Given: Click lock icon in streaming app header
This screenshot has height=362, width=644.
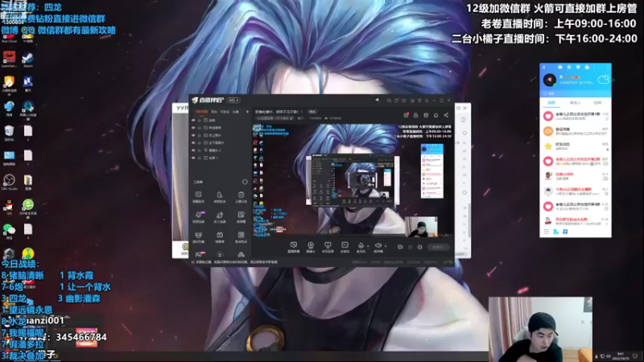Looking at the screenshot, I should pyautogui.click(x=415, y=115).
